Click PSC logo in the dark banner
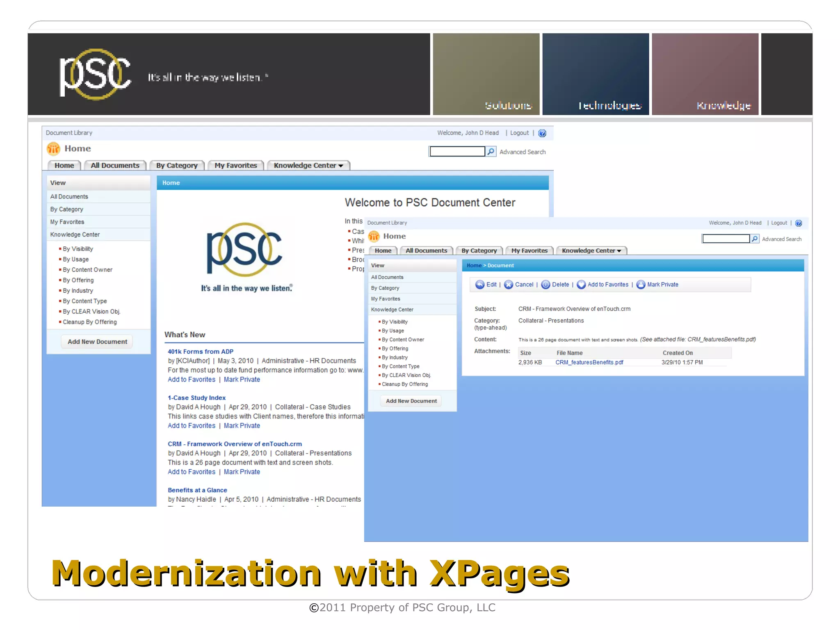The image size is (840, 630). 95,74
